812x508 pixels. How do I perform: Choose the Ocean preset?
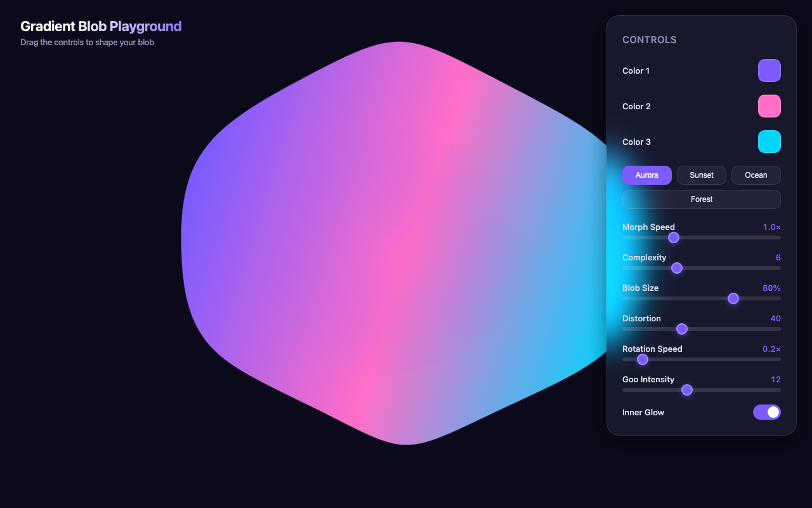pos(756,175)
